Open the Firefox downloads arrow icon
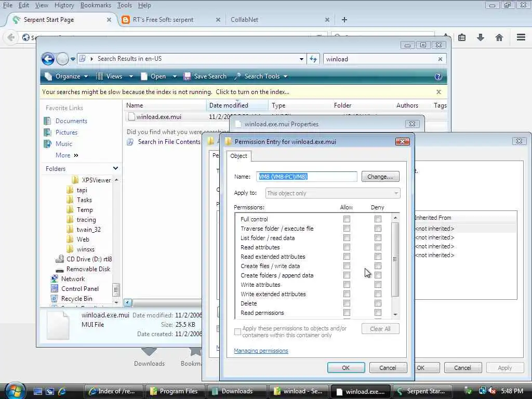Screen dimensions: 532x399 click(481, 37)
